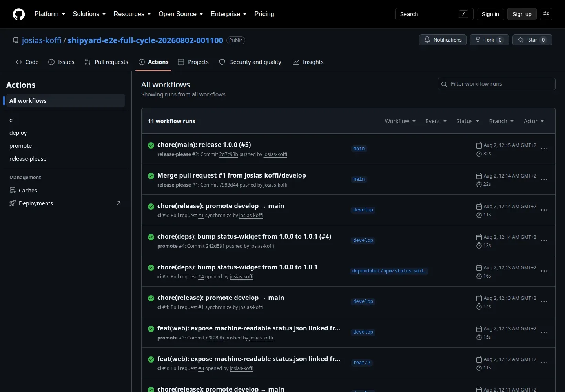Viewport: 565px width, 392px height.
Task: Click the dependabot/npm/status-wid… branch label
Action: point(389,271)
